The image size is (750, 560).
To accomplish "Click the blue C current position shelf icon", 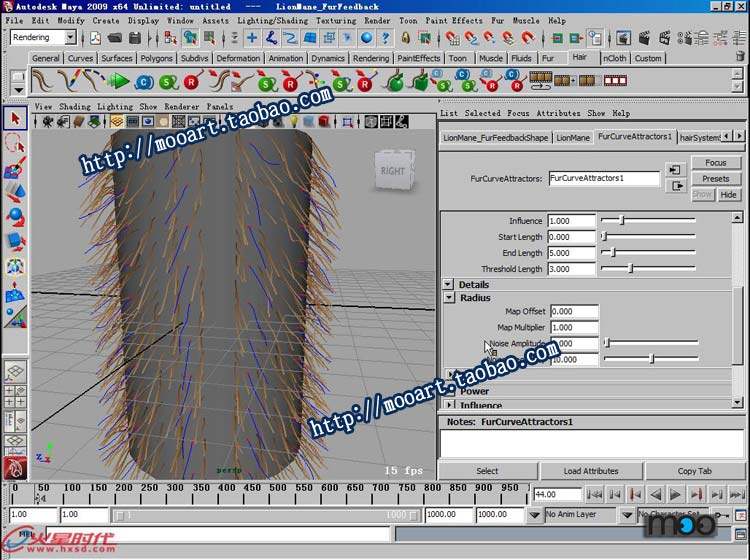I will tap(143, 82).
